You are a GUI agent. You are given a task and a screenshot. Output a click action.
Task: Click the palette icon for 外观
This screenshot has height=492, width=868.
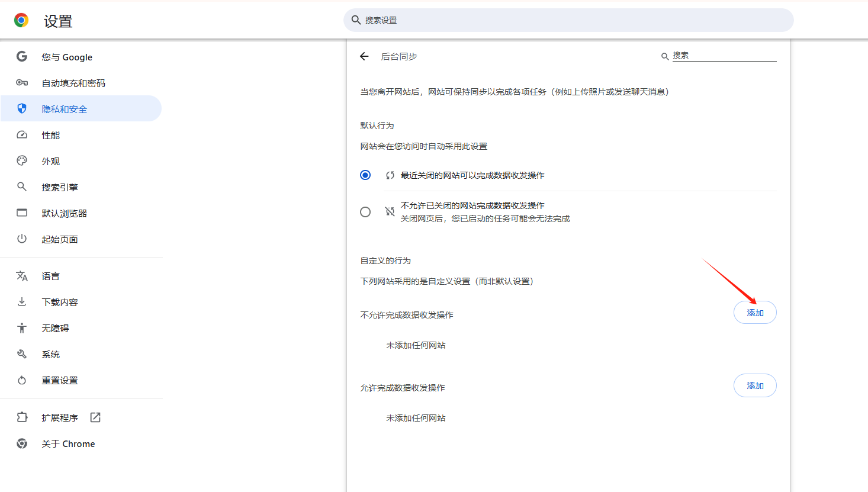pos(22,161)
